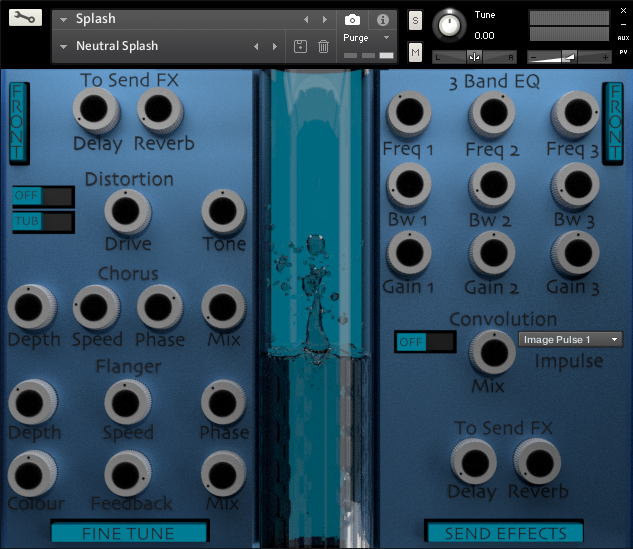Delete the snapshot with the trash icon
633x549 pixels.
tap(323, 46)
